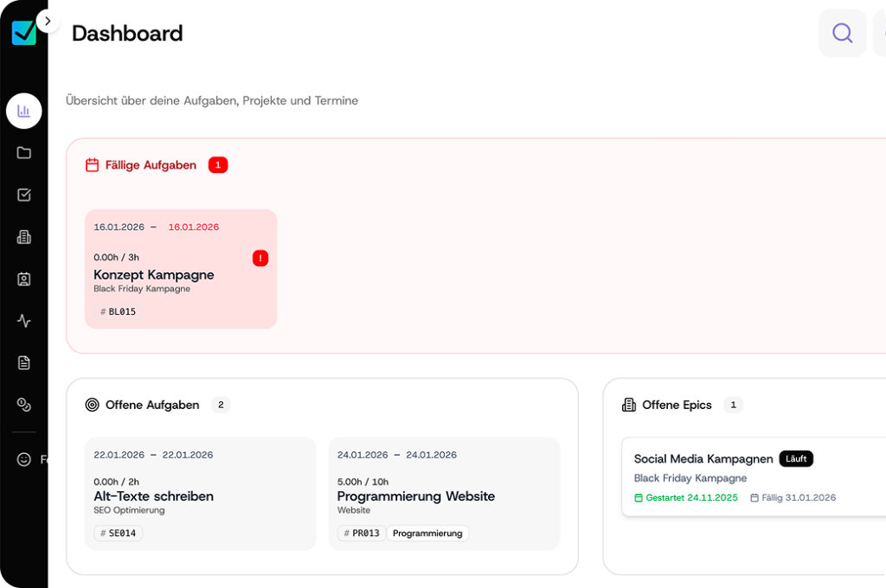Viewport: 886px width, 588px height.
Task: Click the coins icon in sidebar
Action: 24,405
